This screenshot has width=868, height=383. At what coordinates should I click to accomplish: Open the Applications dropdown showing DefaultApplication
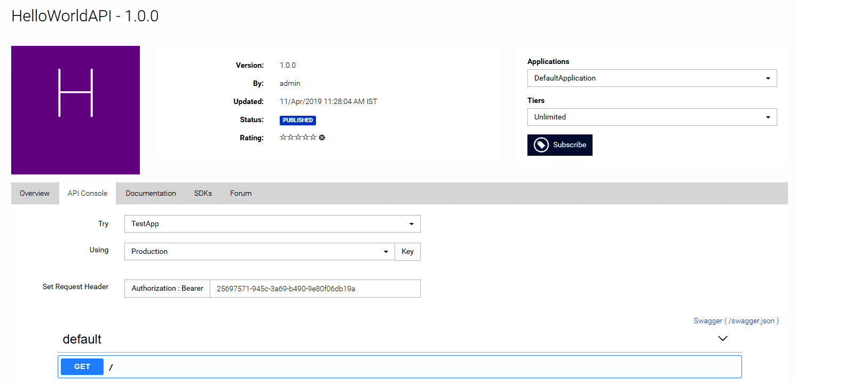pyautogui.click(x=652, y=78)
